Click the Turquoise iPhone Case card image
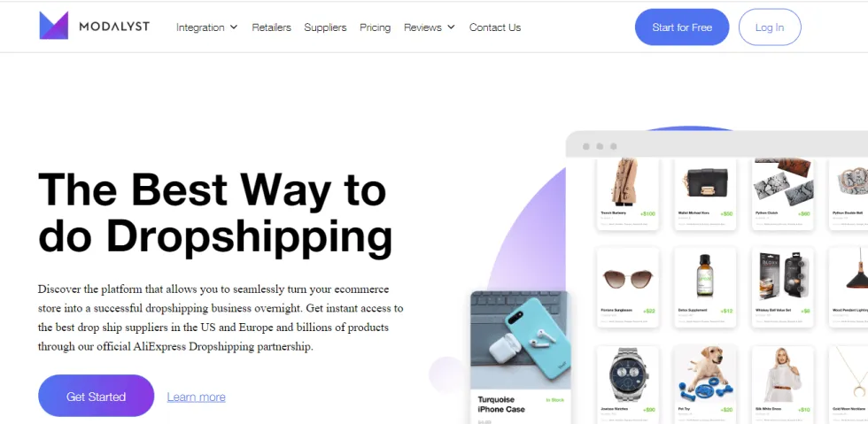This screenshot has width=868, height=424. (x=521, y=339)
